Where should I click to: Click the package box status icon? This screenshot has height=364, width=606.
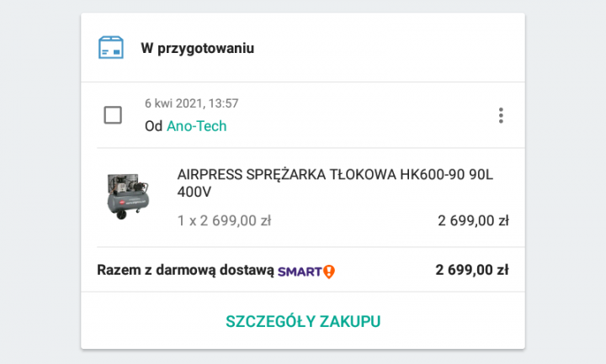(111, 47)
